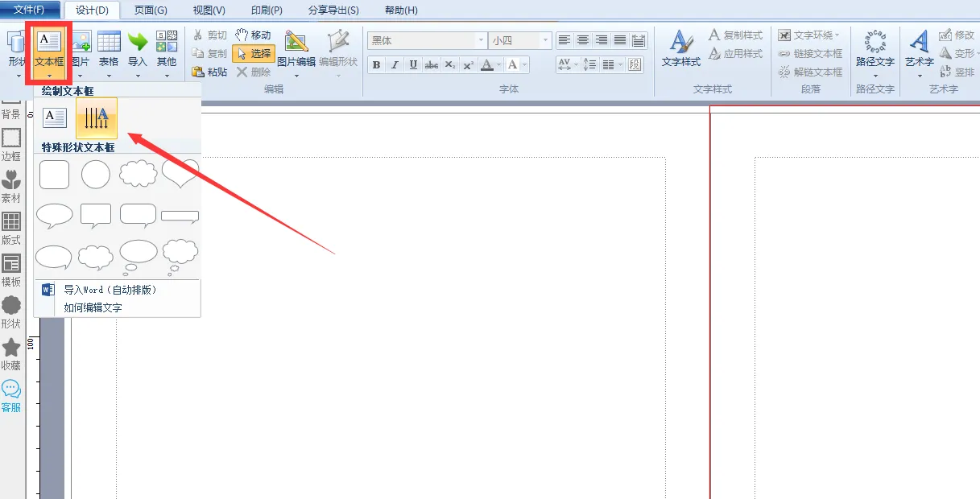Switch to the 分享导出(S) share export tab

[333, 10]
